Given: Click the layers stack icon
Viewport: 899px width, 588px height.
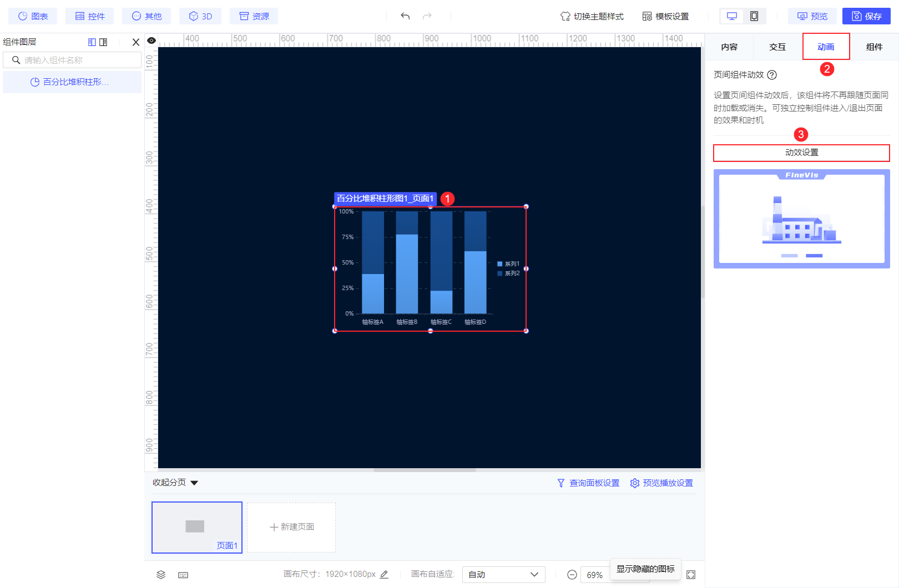Looking at the screenshot, I should [x=161, y=575].
